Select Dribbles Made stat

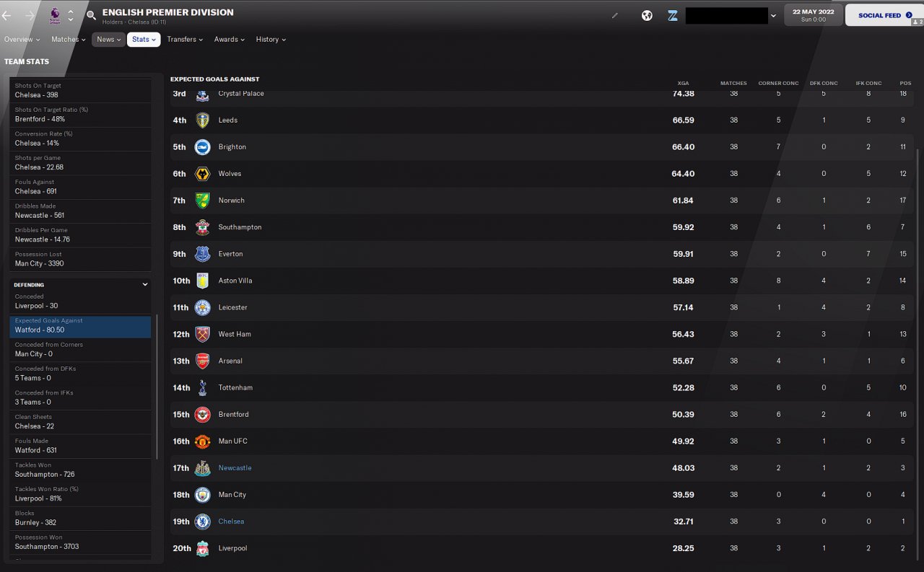click(x=81, y=211)
